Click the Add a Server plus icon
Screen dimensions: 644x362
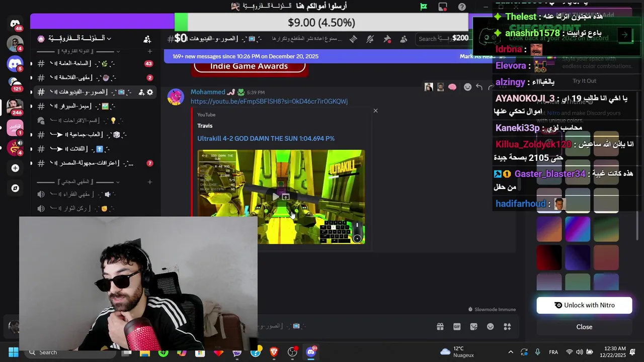[x=15, y=168]
